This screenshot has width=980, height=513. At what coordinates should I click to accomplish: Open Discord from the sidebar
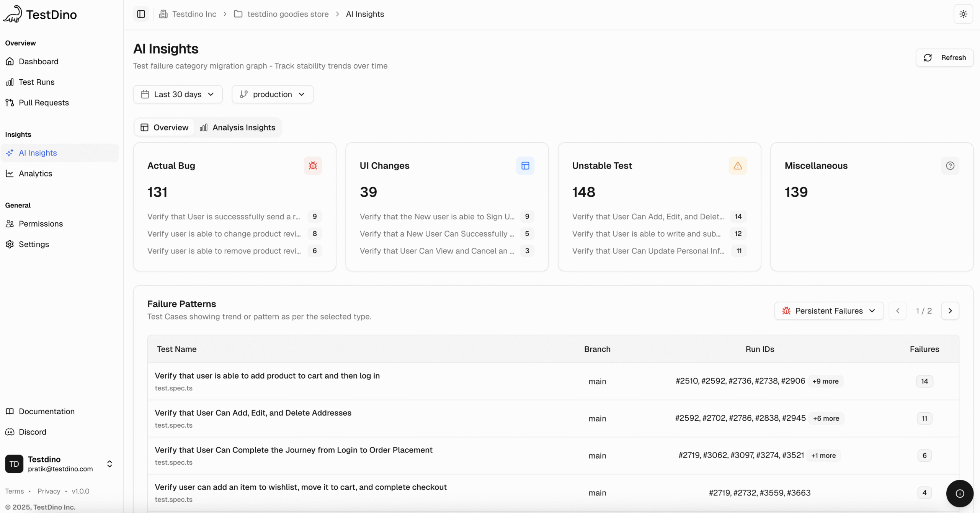pos(32,432)
